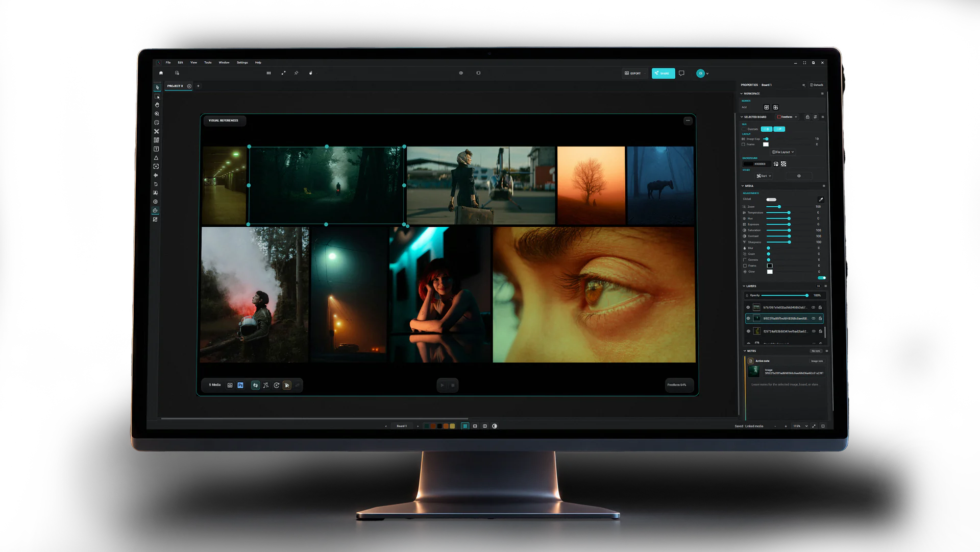Screen dimensions: 980x552
Task: Click the pin icon in top toolbar
Action: pos(297,73)
